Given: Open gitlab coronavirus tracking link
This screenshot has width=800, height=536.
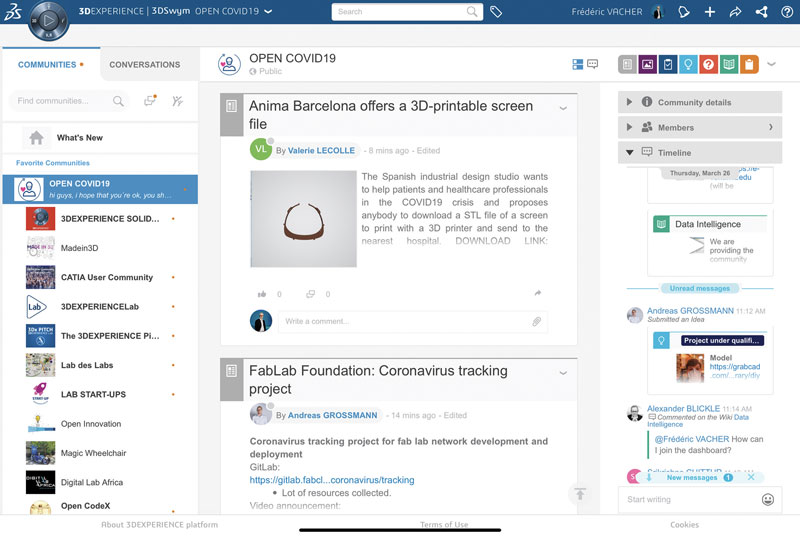Looking at the screenshot, I should (x=332, y=480).
